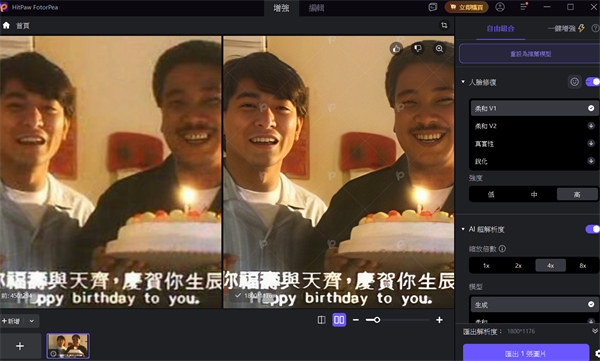Screen dimensions: 600x361
Task: Click the help question mark icon
Action: click(x=595, y=28)
